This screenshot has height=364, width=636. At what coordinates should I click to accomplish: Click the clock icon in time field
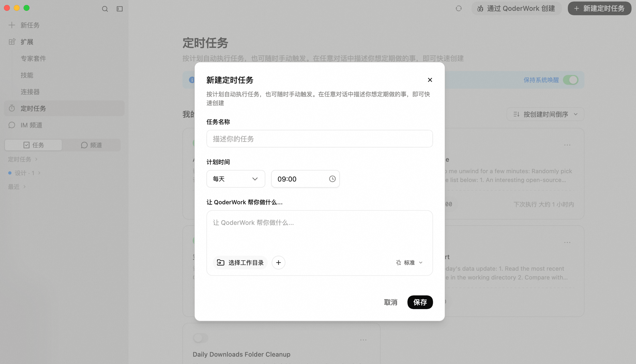(332, 179)
